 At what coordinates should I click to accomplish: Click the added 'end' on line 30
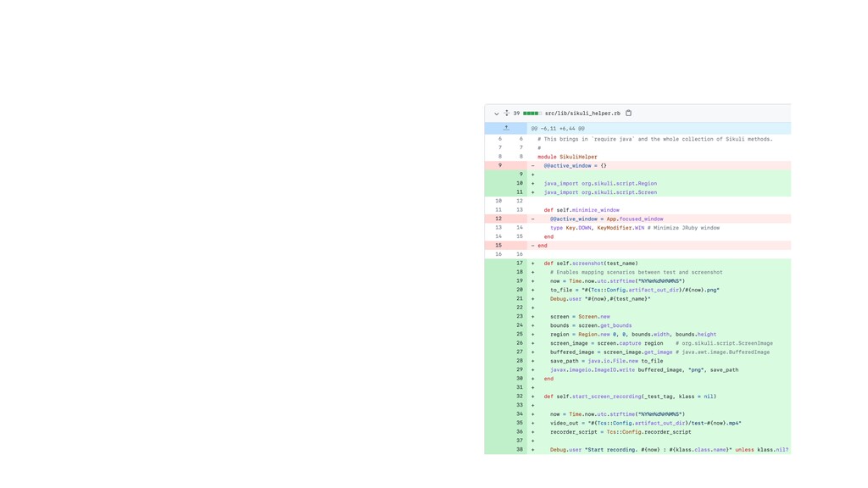(548, 379)
